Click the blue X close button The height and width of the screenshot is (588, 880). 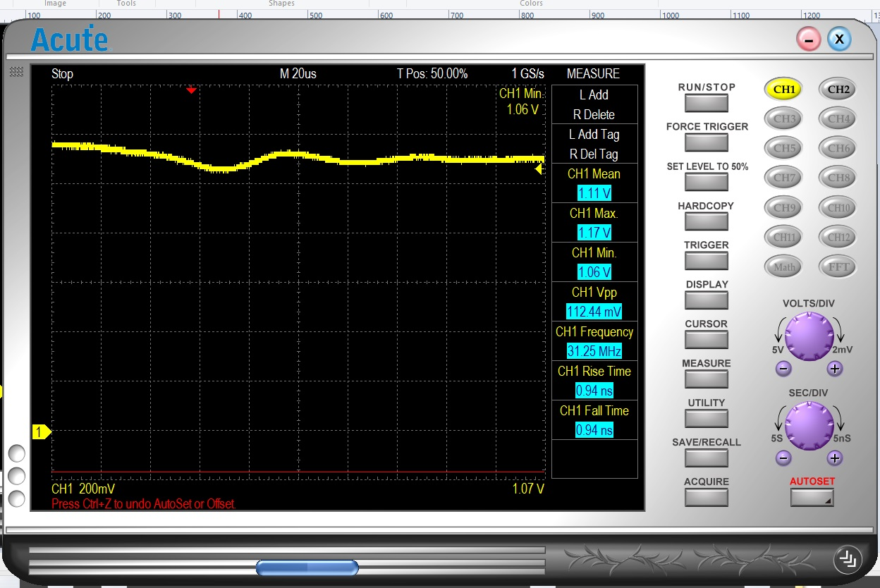click(x=839, y=39)
